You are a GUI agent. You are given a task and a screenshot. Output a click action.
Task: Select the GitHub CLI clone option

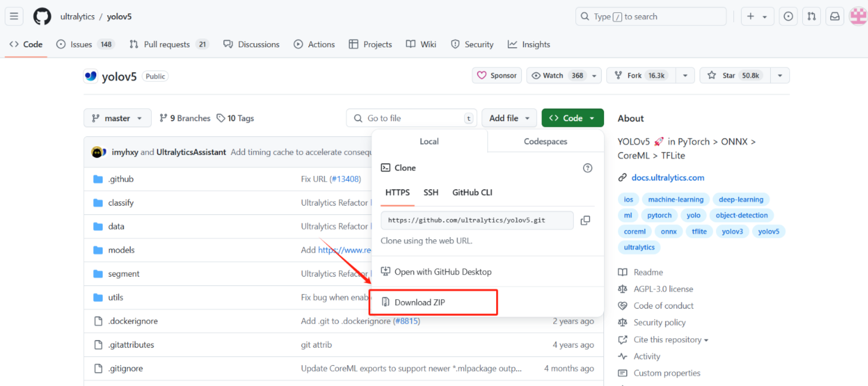coord(472,193)
